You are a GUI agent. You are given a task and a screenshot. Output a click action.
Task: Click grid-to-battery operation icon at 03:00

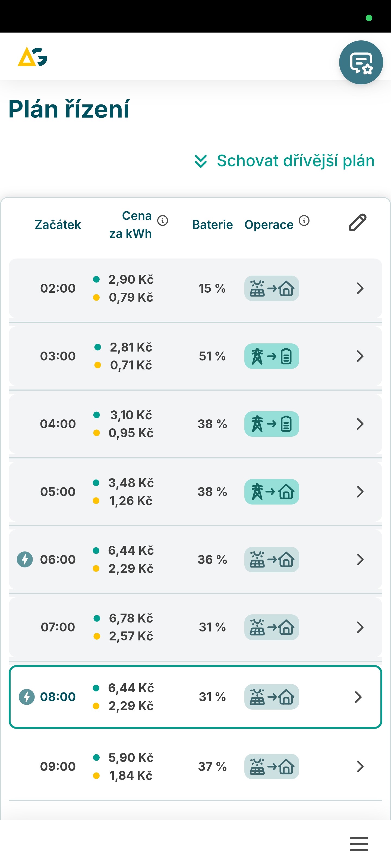pos(272,356)
